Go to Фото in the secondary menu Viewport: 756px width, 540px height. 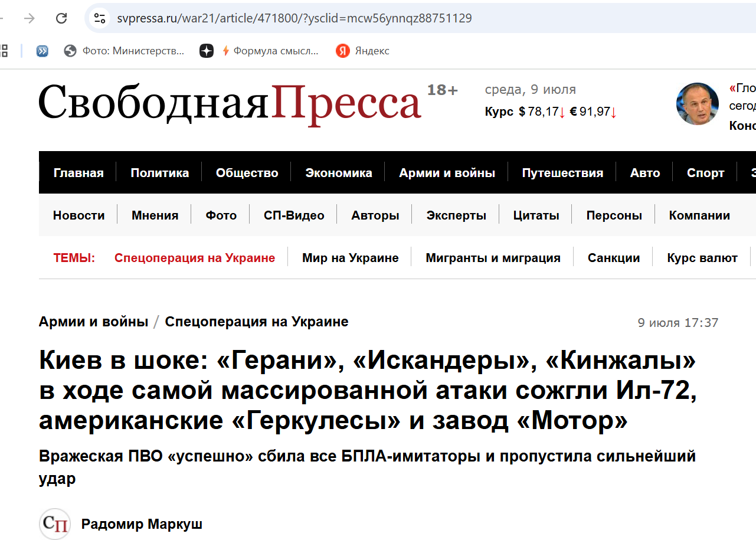point(221,215)
